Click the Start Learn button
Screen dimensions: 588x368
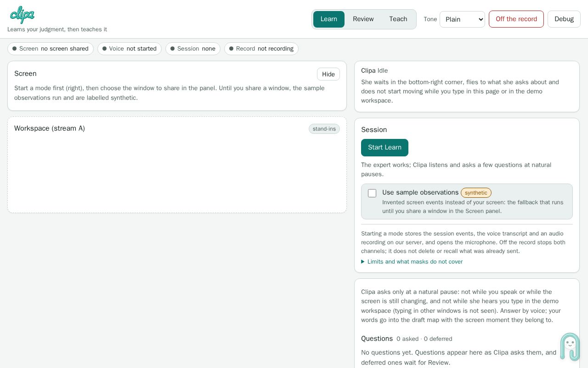coord(384,148)
